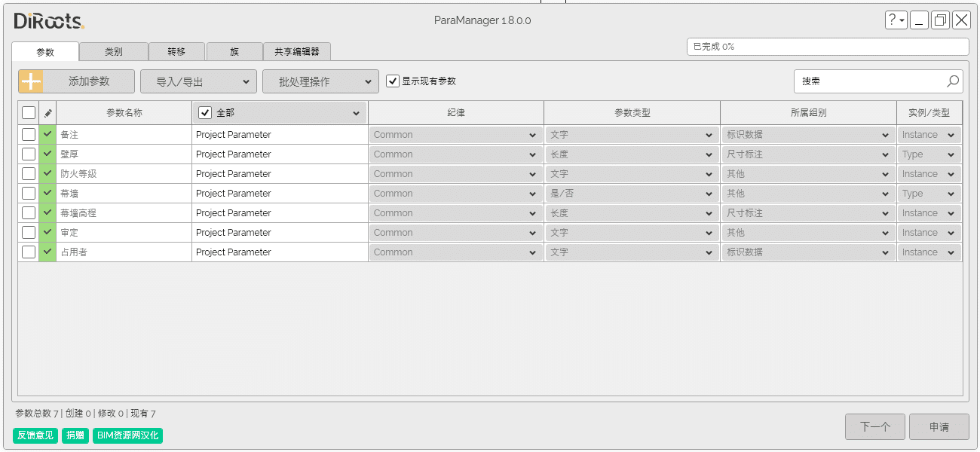Click into the 搜索 search field
This screenshot has height=452, width=980.
[x=871, y=81]
